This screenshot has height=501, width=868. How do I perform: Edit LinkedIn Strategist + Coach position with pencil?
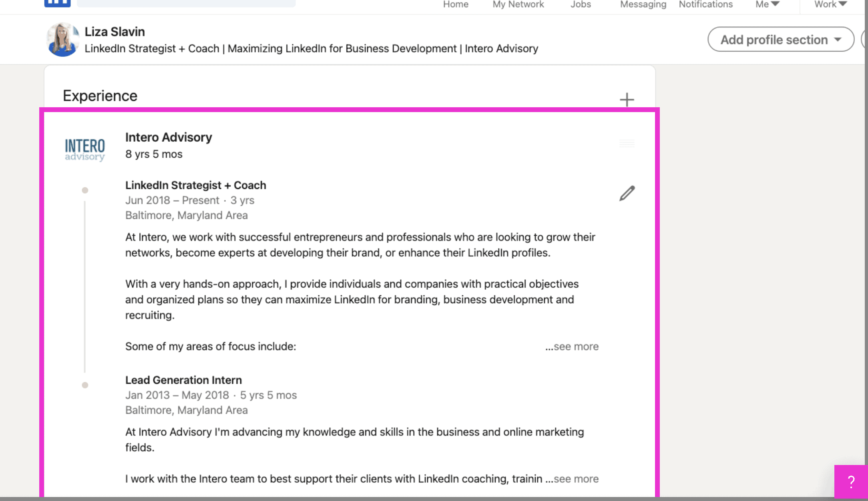(627, 193)
